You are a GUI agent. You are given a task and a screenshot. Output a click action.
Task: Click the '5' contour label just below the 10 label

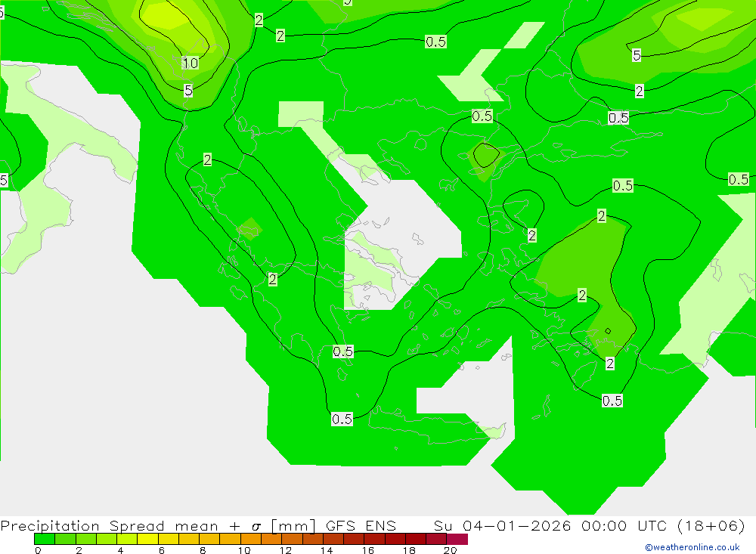point(188,90)
